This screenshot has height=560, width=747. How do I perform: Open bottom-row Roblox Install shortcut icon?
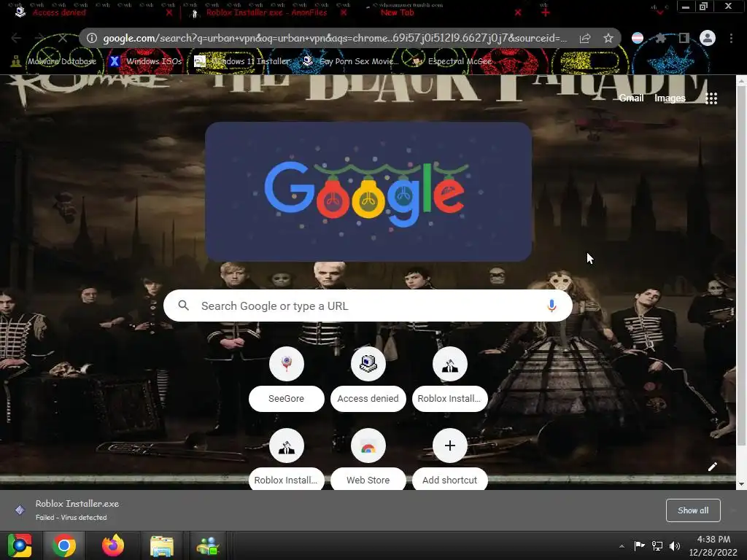(x=286, y=446)
